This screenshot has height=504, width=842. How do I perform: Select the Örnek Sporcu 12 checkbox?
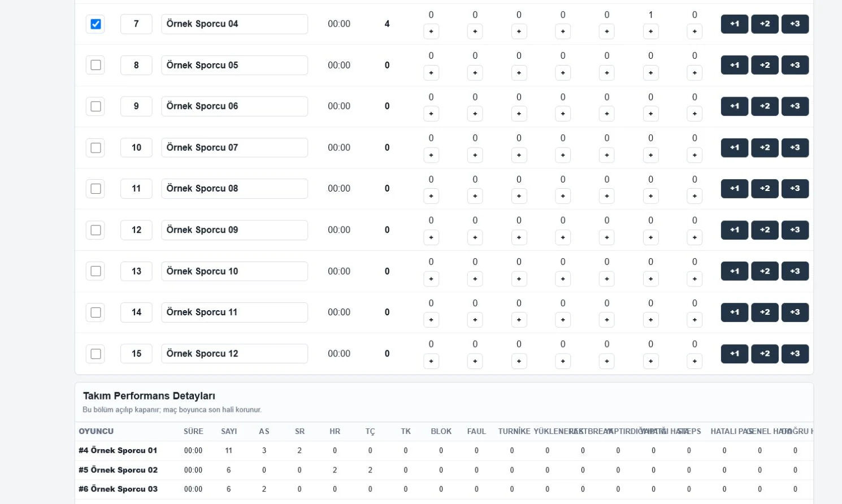pyautogui.click(x=96, y=354)
